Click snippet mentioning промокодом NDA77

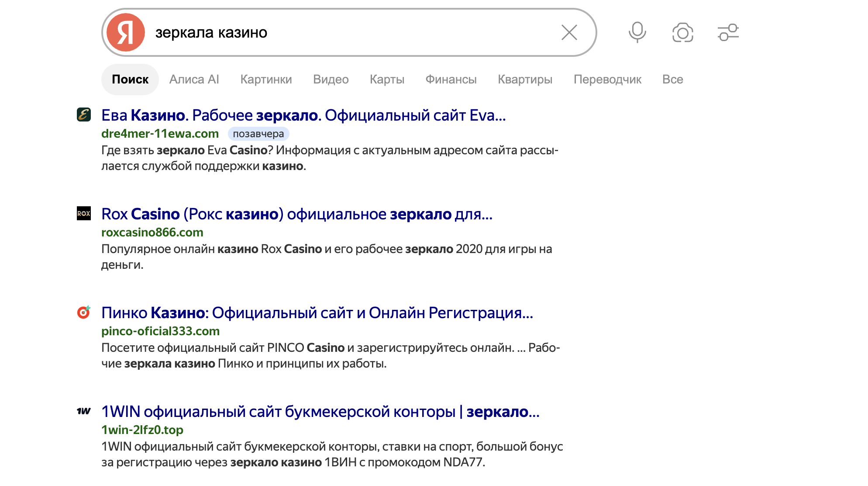pyautogui.click(x=332, y=455)
